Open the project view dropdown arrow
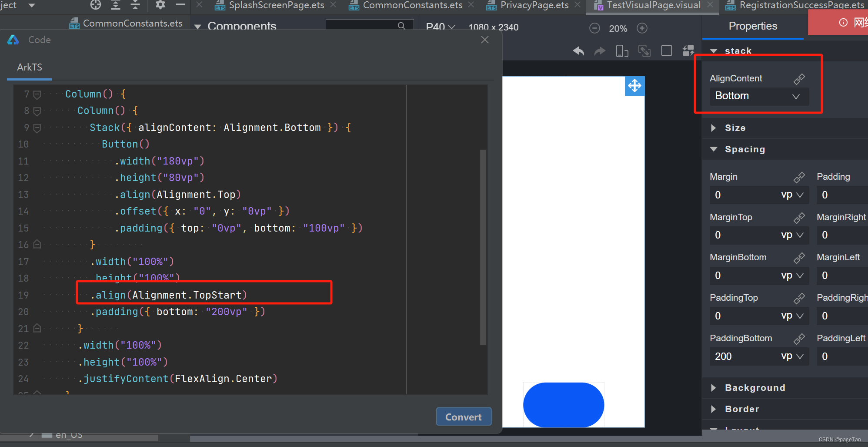Image resolution: width=868 pixels, height=447 pixels. (x=32, y=5)
